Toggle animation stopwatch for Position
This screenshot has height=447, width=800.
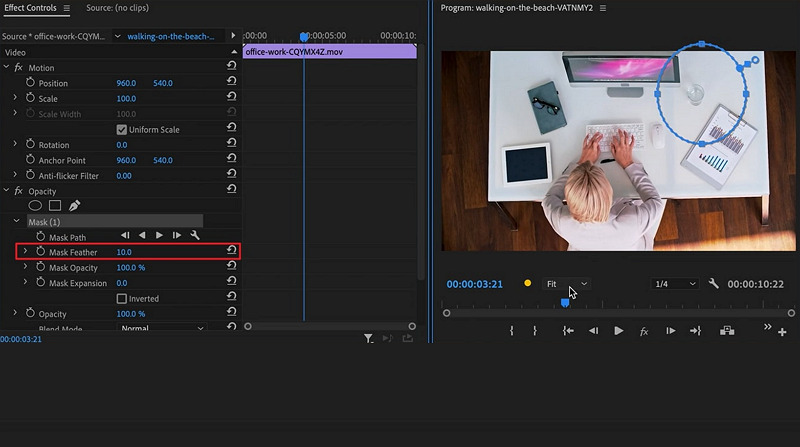[30, 82]
